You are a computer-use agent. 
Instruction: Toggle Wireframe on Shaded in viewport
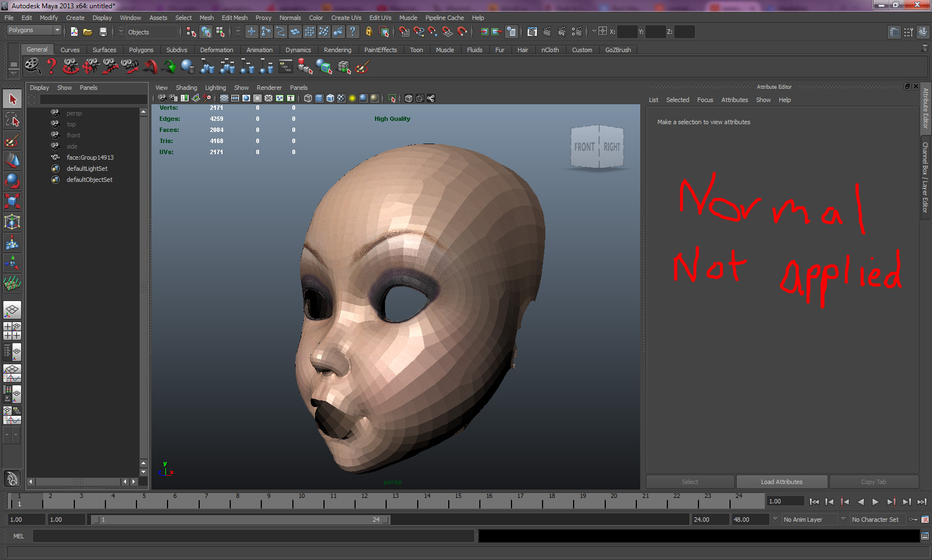pos(330,98)
